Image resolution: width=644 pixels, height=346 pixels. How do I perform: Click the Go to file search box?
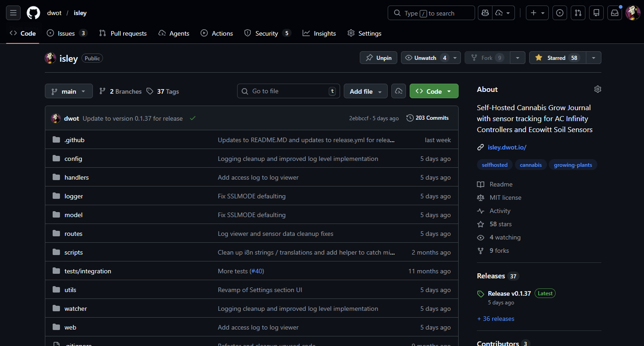pyautogui.click(x=288, y=91)
